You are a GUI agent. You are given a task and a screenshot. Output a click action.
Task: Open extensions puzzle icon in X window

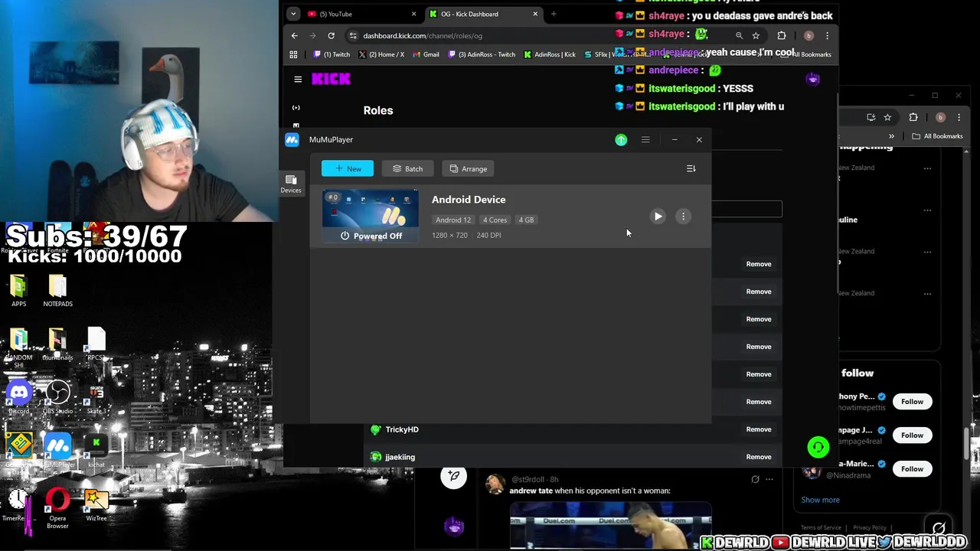pyautogui.click(x=913, y=117)
